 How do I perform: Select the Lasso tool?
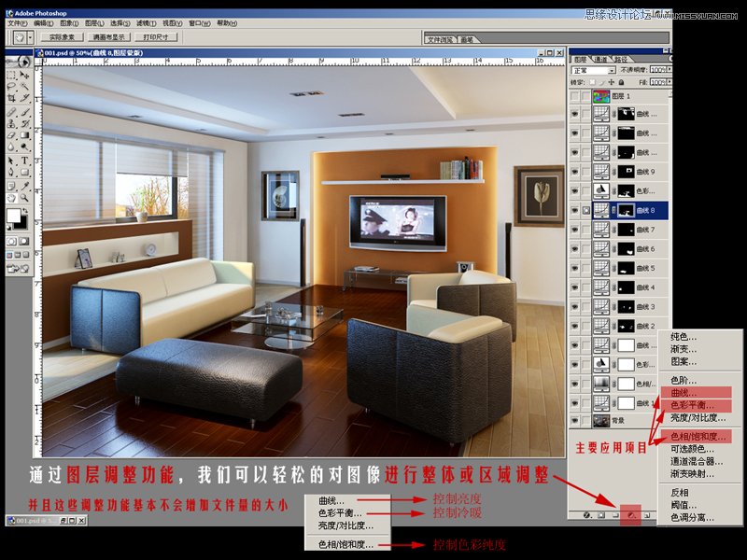point(11,86)
